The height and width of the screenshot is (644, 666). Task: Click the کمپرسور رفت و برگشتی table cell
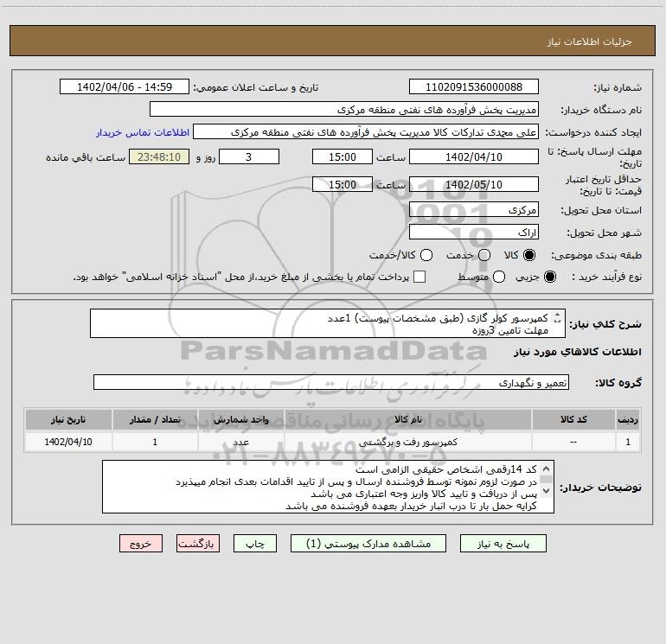[408, 442]
